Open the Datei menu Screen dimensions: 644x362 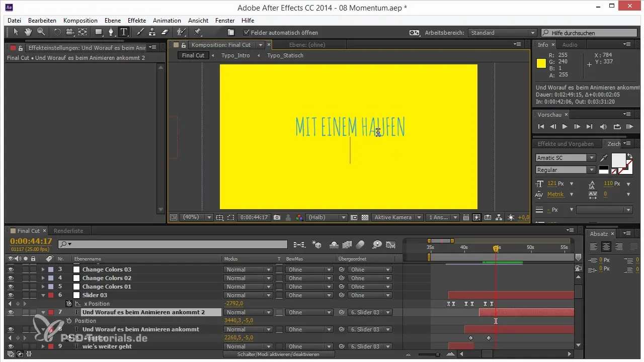coord(15,21)
